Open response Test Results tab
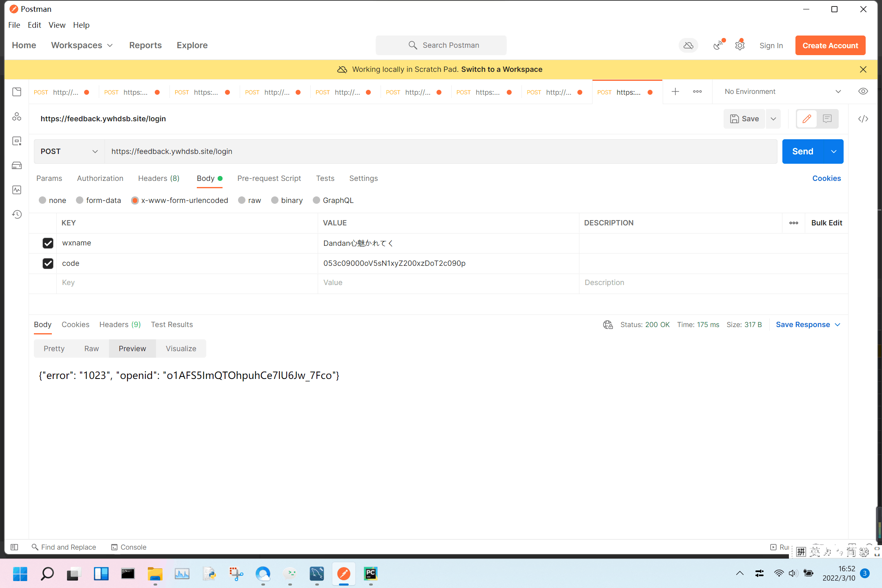The height and width of the screenshot is (588, 882). (x=172, y=325)
